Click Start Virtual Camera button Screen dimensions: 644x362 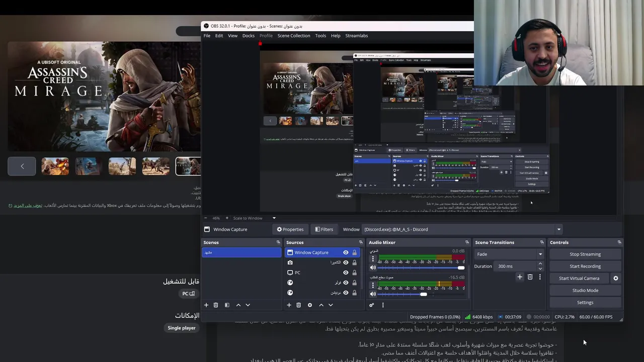pos(579,278)
